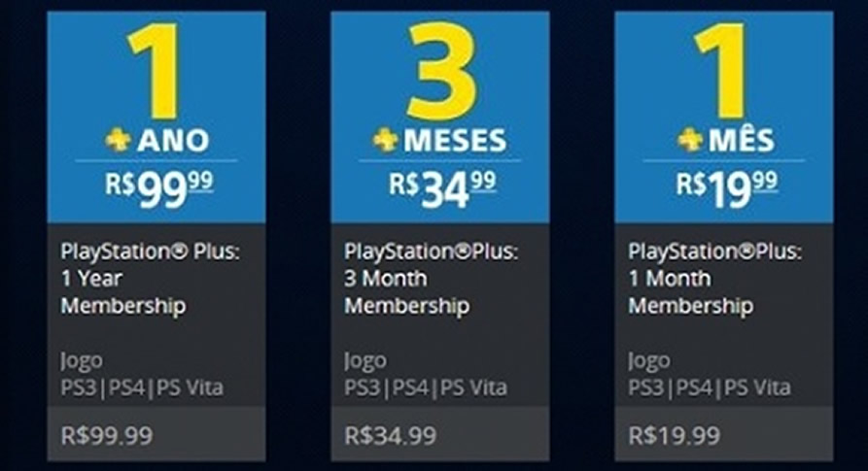
Task: Click the yellow plus icon beside MESES
Action: coord(386,140)
